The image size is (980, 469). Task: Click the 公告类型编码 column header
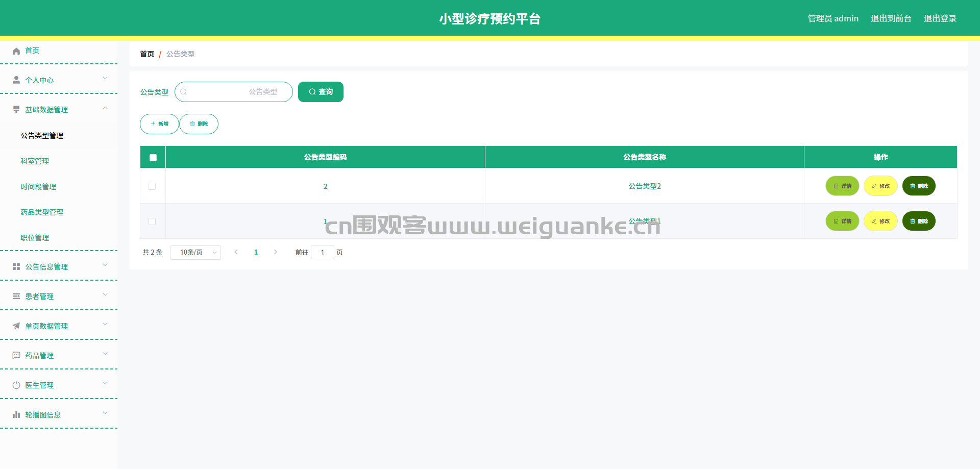tap(325, 157)
